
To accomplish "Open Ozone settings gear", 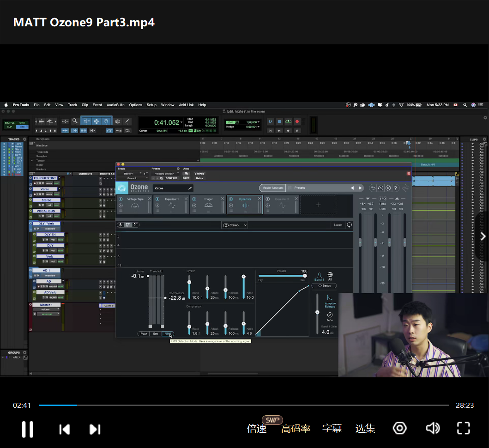I will (388, 188).
